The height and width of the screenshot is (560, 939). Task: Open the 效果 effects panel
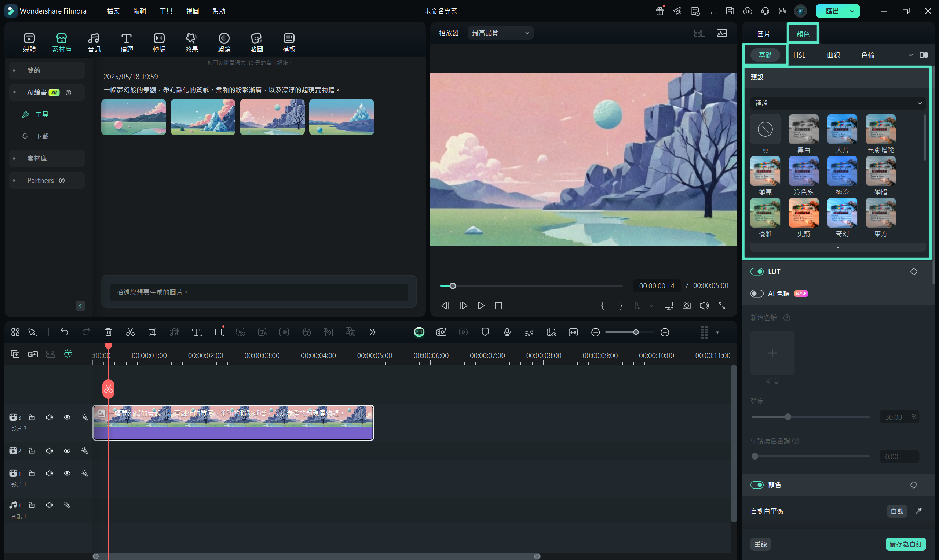(x=191, y=42)
